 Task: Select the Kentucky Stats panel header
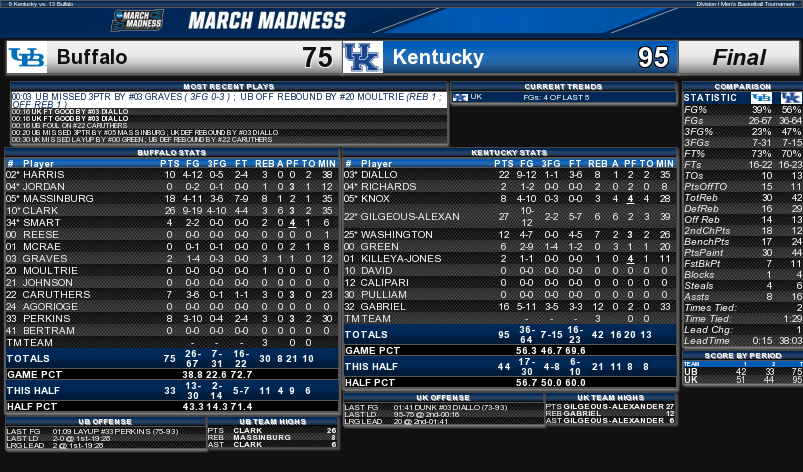509,153
